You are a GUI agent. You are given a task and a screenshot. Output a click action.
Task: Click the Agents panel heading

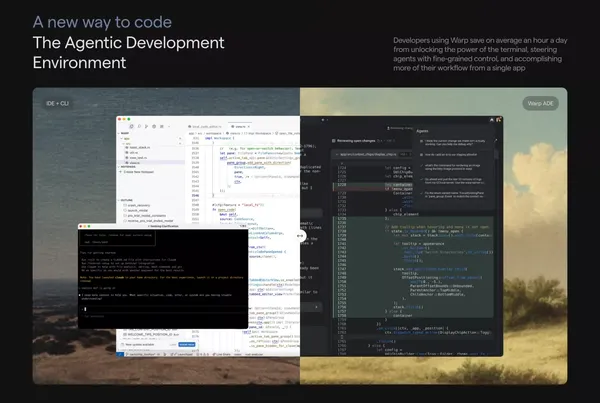point(422,131)
